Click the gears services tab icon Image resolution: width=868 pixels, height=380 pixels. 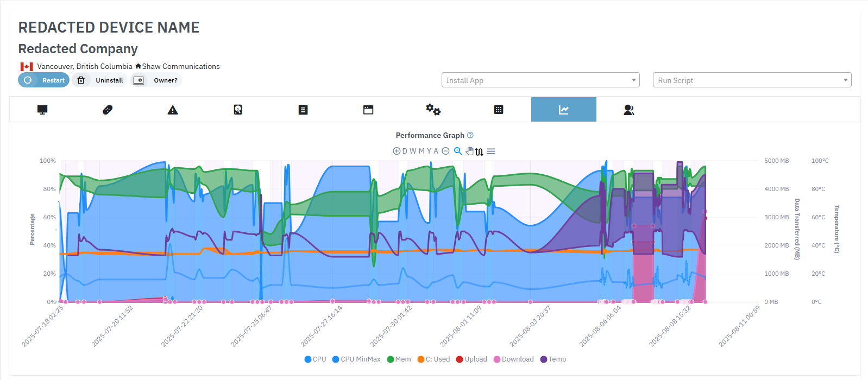click(x=433, y=110)
